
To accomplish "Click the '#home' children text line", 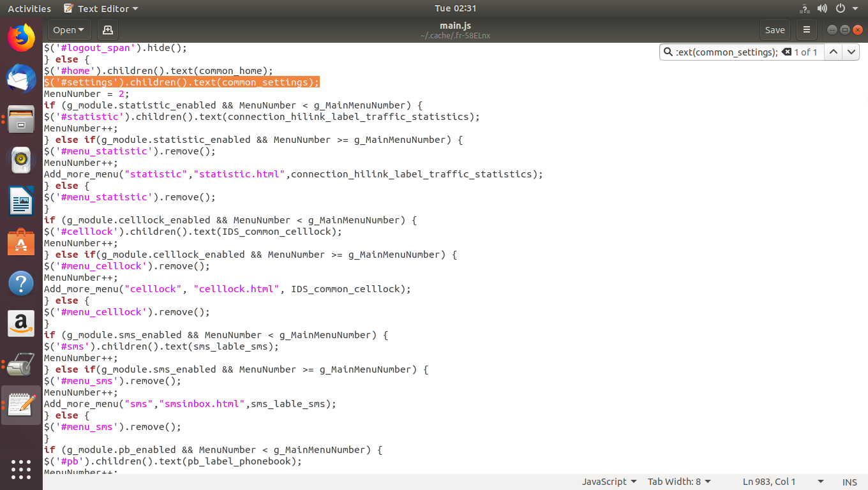I will click(x=158, y=71).
